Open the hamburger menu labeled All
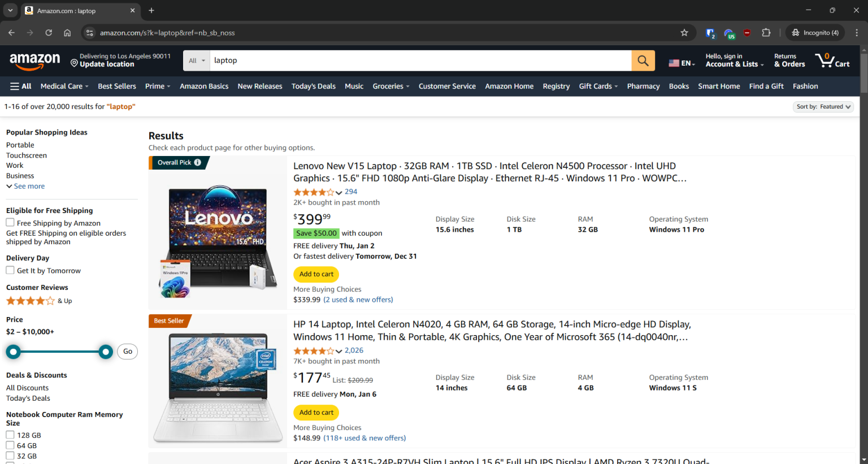This screenshot has height=464, width=868. [x=20, y=86]
